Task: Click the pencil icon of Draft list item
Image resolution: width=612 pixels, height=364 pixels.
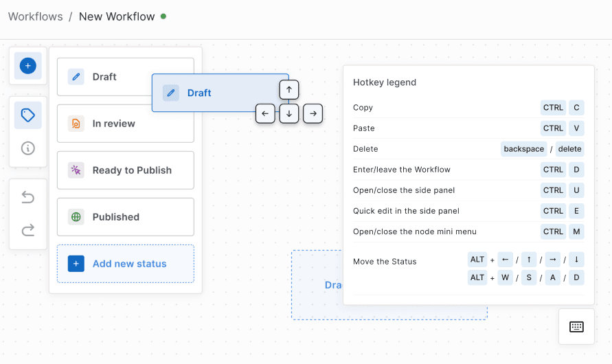Action: click(x=76, y=77)
